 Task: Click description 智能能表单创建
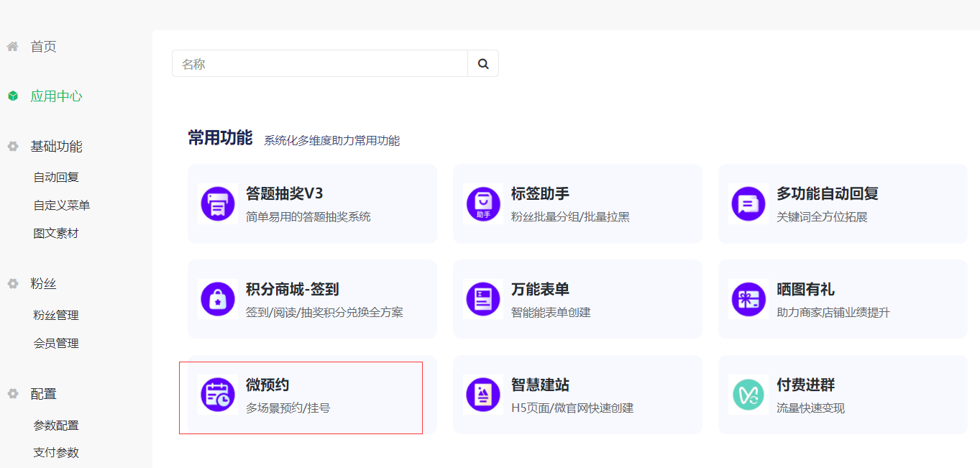(x=551, y=312)
